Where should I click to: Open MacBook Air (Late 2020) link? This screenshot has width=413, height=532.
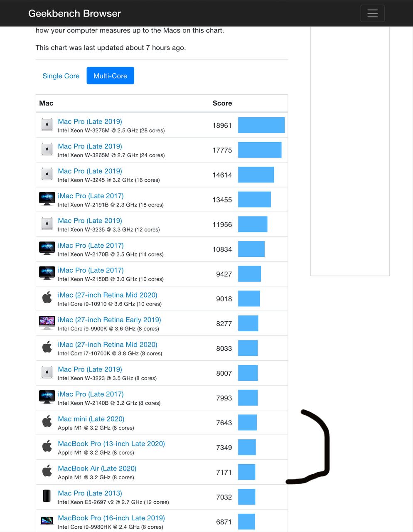click(x=97, y=468)
